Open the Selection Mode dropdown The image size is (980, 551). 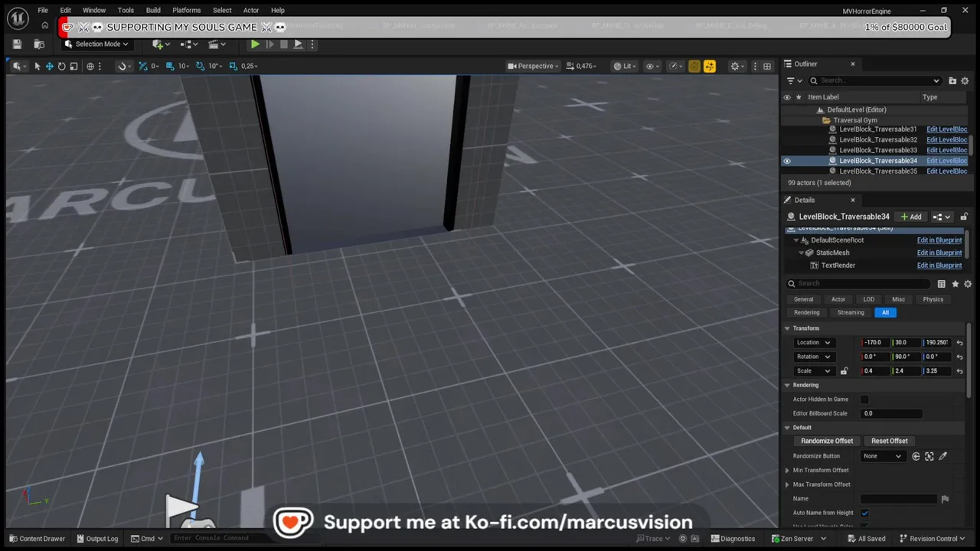coord(96,44)
